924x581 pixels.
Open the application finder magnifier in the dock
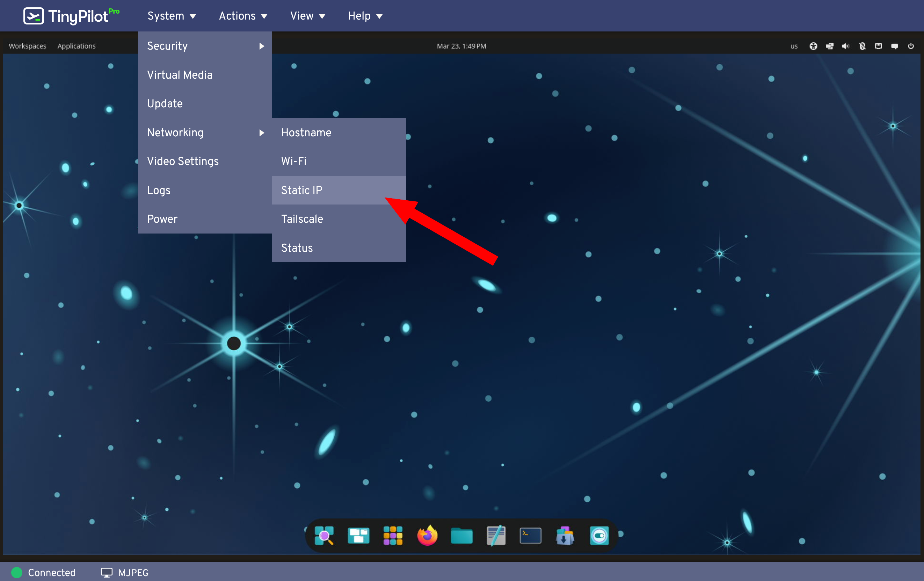point(324,536)
